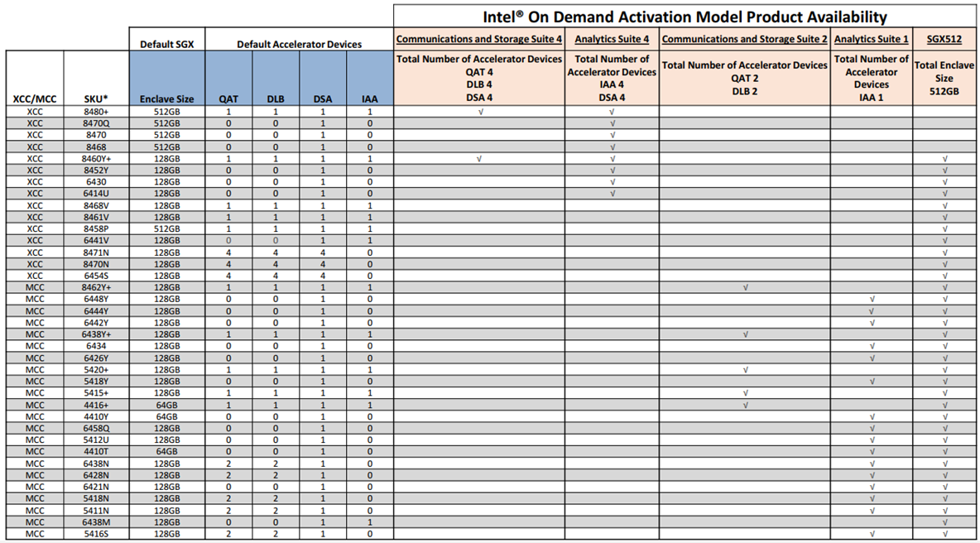The height and width of the screenshot is (543, 980).
Task: Select SKU cell "8470Q"
Action: (x=96, y=123)
